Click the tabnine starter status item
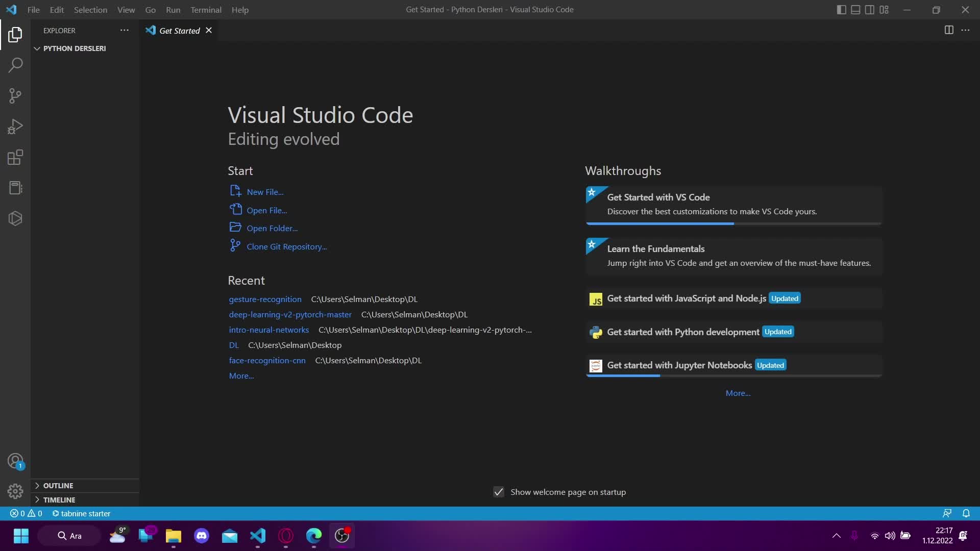 point(81,514)
